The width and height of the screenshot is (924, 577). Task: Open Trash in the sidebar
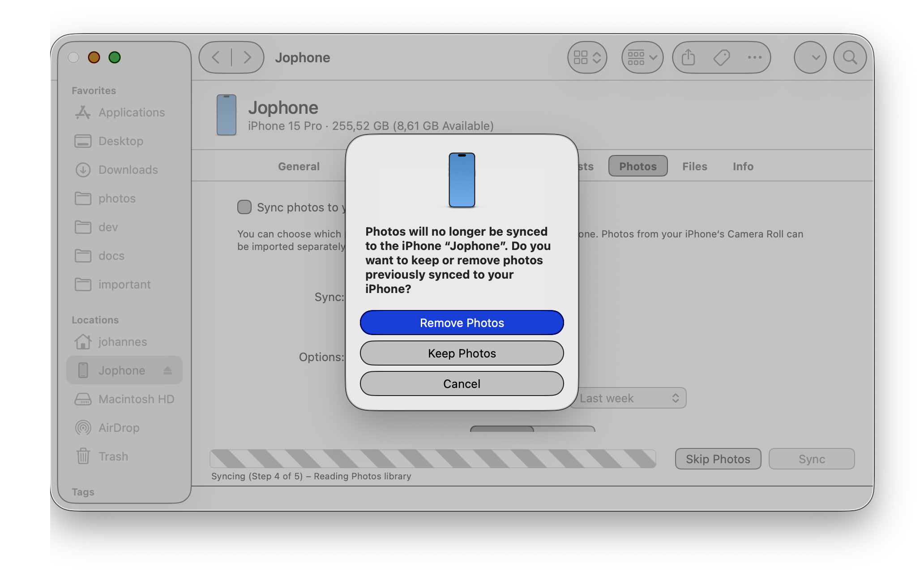pyautogui.click(x=113, y=456)
